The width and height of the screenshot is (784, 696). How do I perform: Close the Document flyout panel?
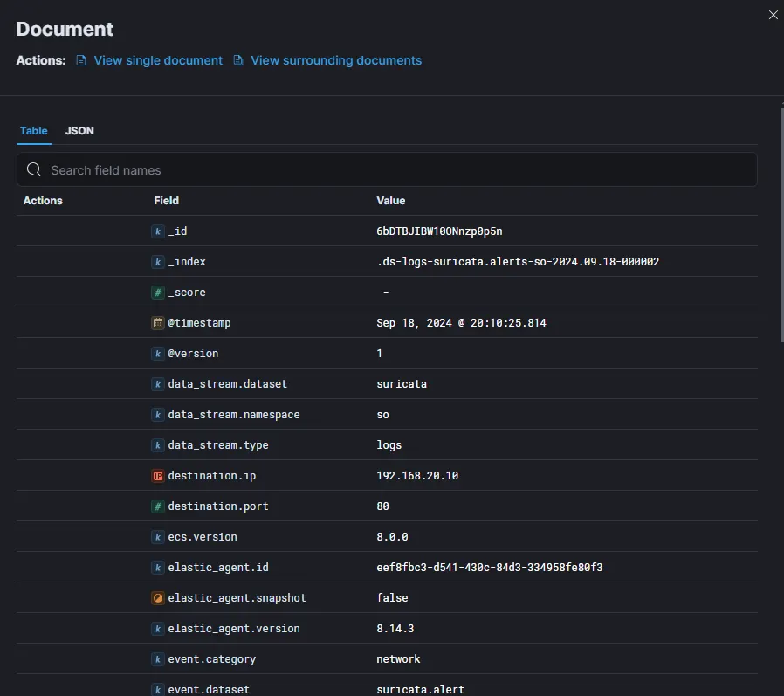(x=773, y=15)
